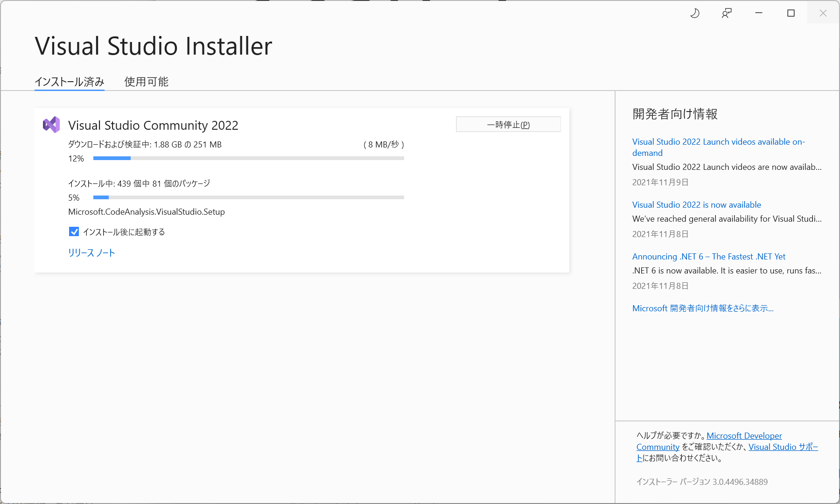Screen dimensions: 840x504
Task: Close the Visual Studio Installer window
Action: (823, 13)
